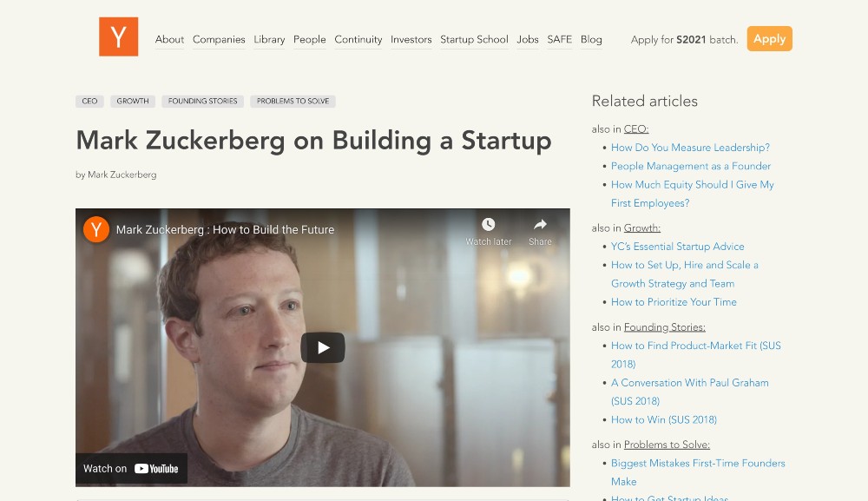868x501 pixels.
Task: Open Biggest Mistakes First-Time Founders Make
Action: (698, 463)
